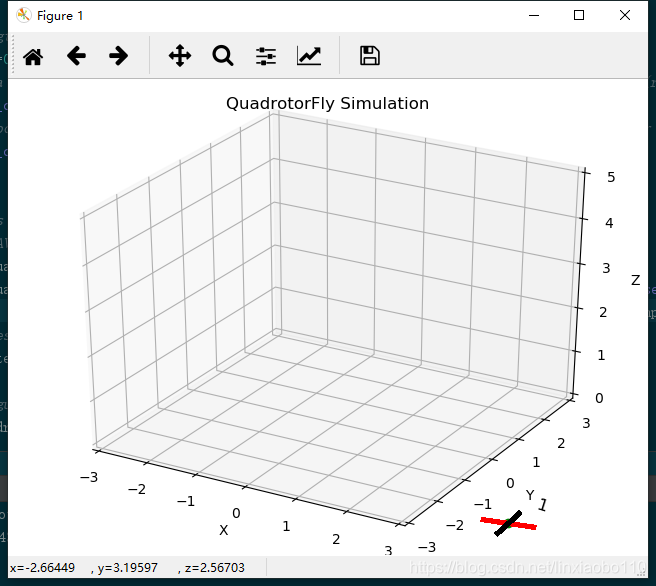This screenshot has height=586, width=656.
Task: Minimize the Figure 1 window
Action: [534, 15]
